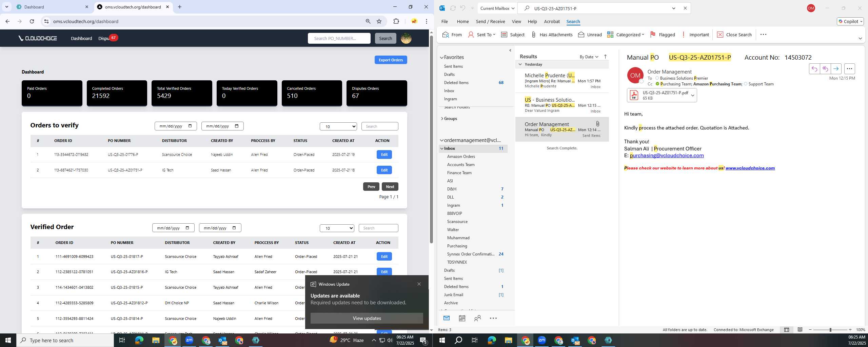Open Windows Start menu on left taskbar
The image size is (868, 347).
(8, 340)
